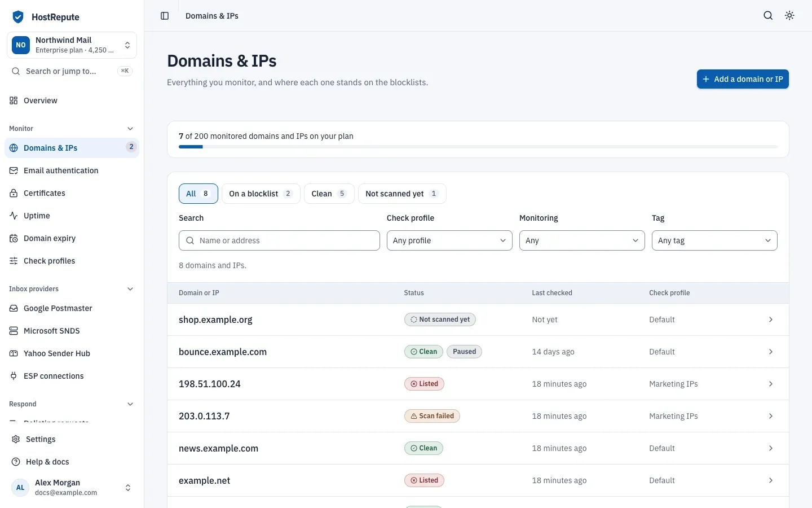The image size is (812, 508).
Task: Open Settings from sidebar
Action: (x=72, y=439)
